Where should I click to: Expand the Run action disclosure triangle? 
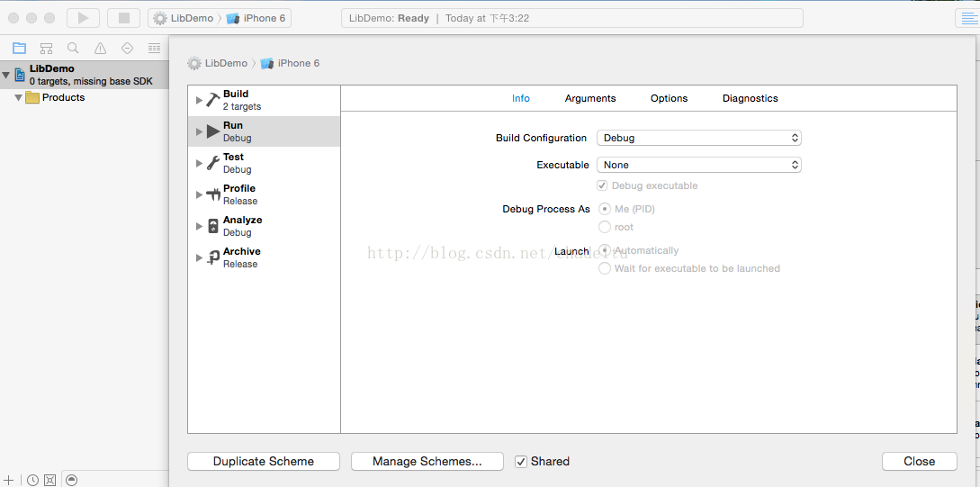(199, 131)
